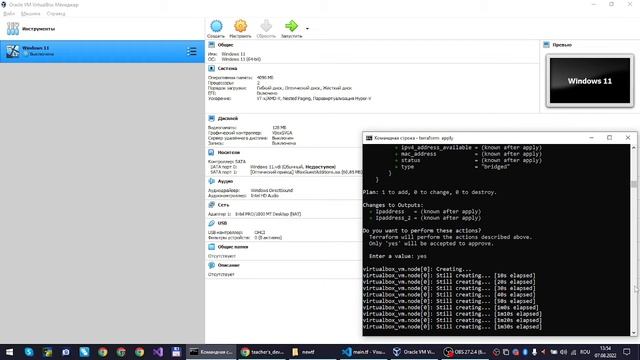640x360 pixels.
Task: Click command prompt scrollbar down arrow
Action: [634, 333]
